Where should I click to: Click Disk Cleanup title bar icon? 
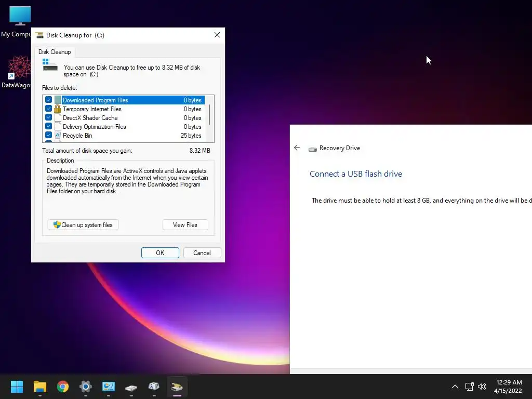(39, 35)
